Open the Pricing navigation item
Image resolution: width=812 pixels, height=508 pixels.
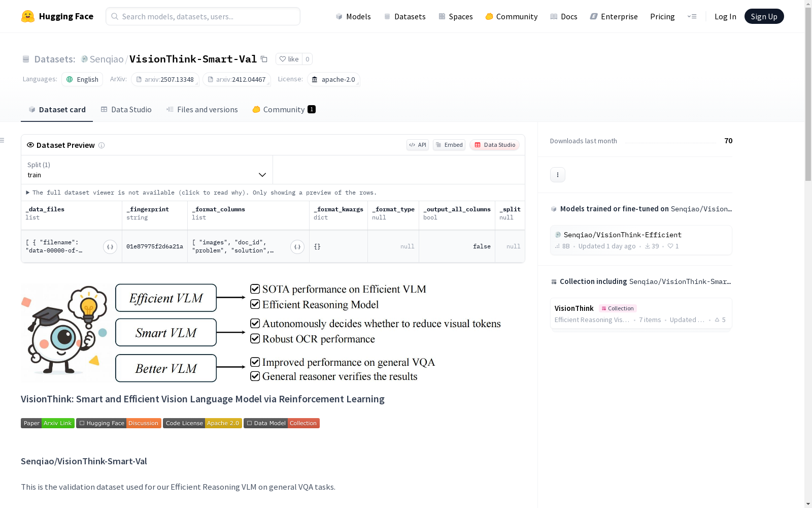pos(662,16)
